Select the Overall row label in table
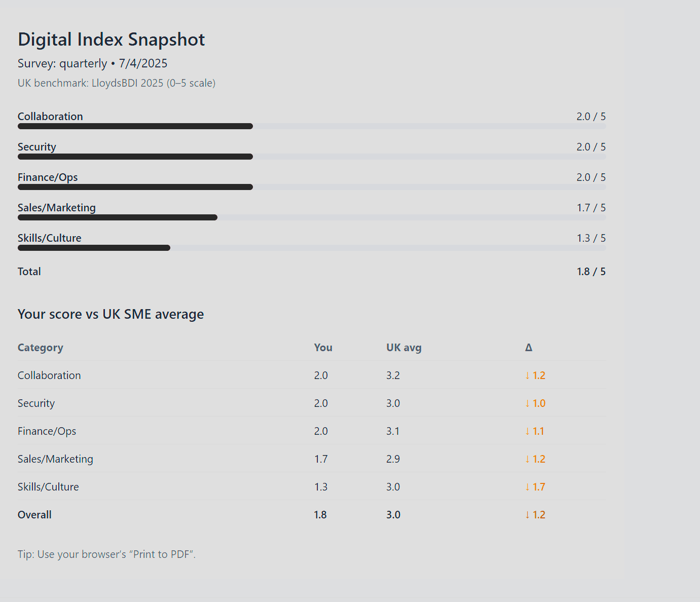The height and width of the screenshot is (602, 700). pos(34,515)
